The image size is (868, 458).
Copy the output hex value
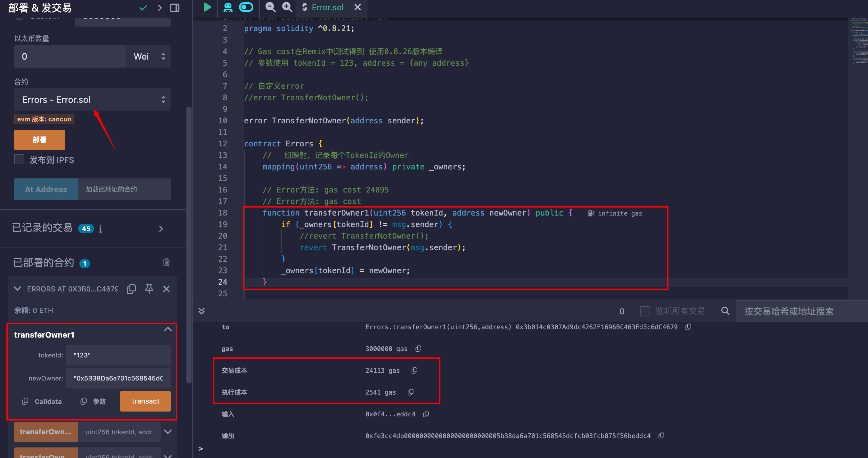click(661, 436)
